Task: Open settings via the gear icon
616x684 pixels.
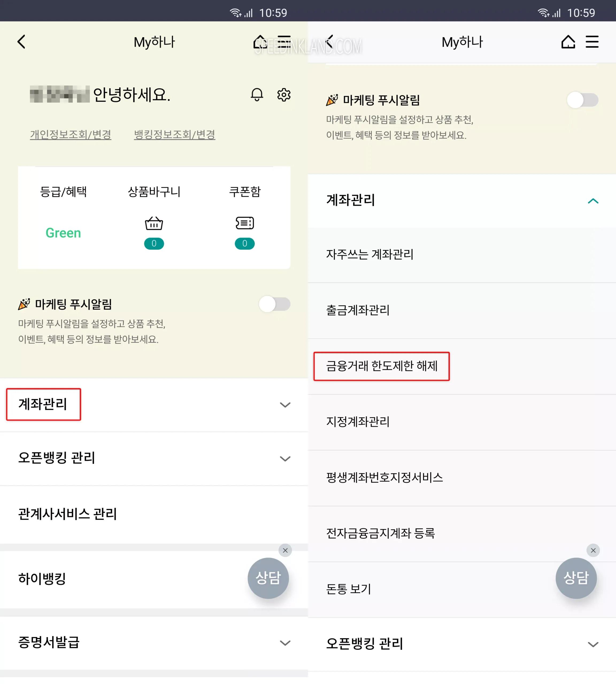Action: click(284, 94)
